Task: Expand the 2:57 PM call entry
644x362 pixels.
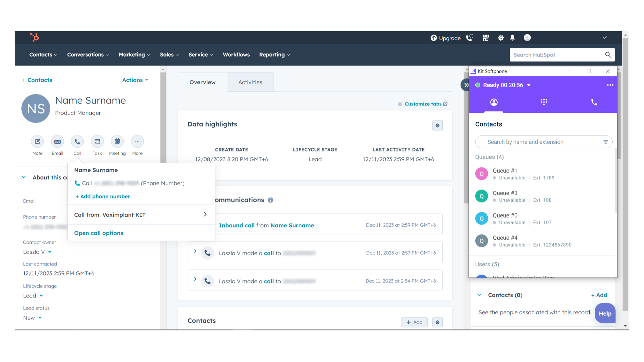Action: pyautogui.click(x=195, y=251)
